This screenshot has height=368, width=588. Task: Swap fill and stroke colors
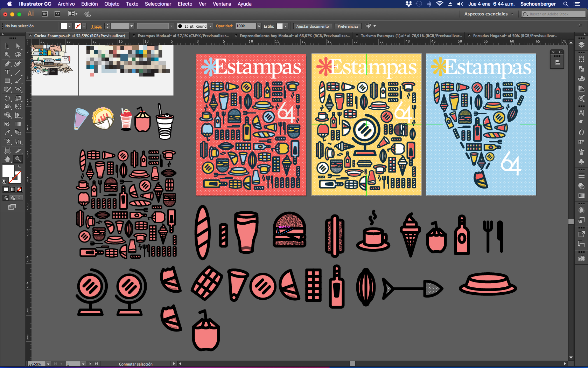[x=19, y=167]
